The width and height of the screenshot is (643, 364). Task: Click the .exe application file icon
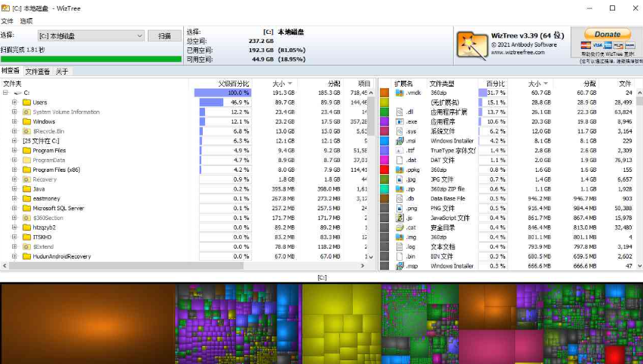400,121
